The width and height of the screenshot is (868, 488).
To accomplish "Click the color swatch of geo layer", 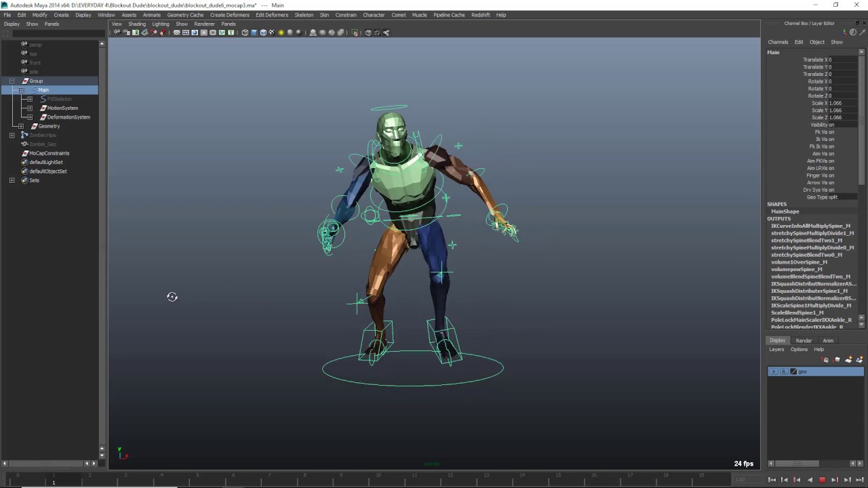I will click(x=793, y=371).
